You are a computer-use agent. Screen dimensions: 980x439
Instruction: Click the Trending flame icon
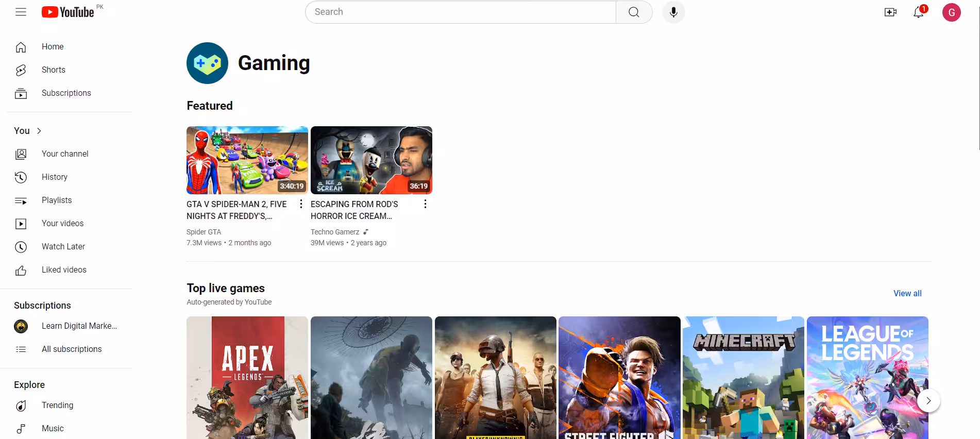[21, 406]
